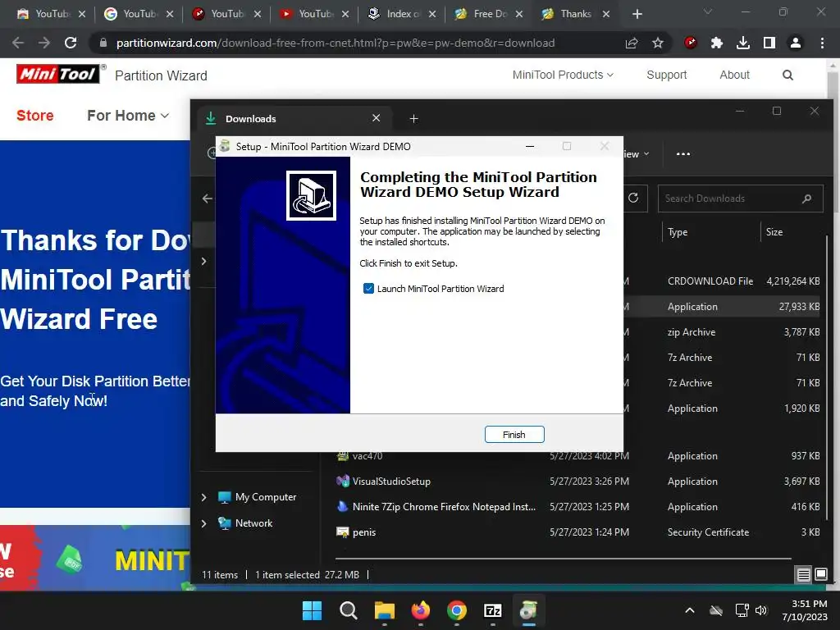840x630 pixels.
Task: Sort by the Type column header
Action: click(x=678, y=232)
